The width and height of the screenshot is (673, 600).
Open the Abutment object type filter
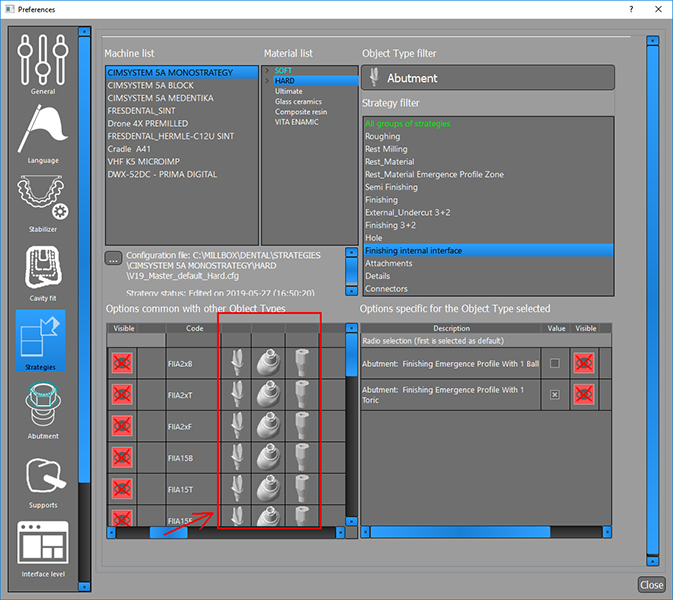(488, 78)
